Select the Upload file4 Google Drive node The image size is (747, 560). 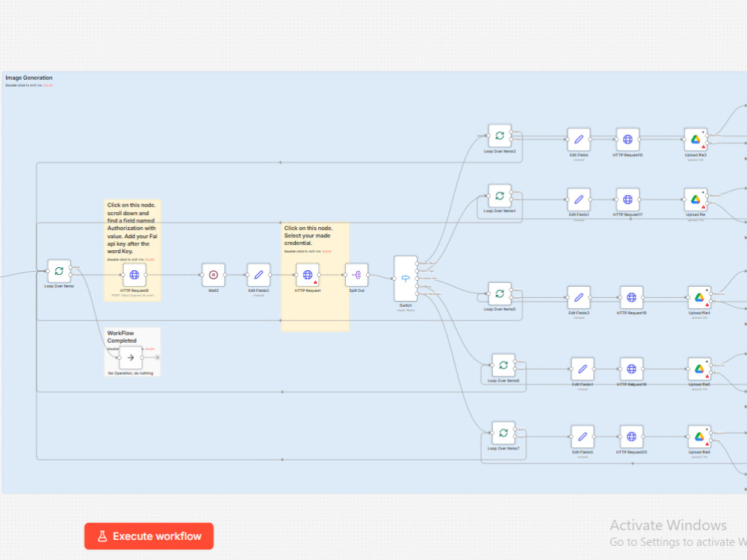[x=699, y=298]
